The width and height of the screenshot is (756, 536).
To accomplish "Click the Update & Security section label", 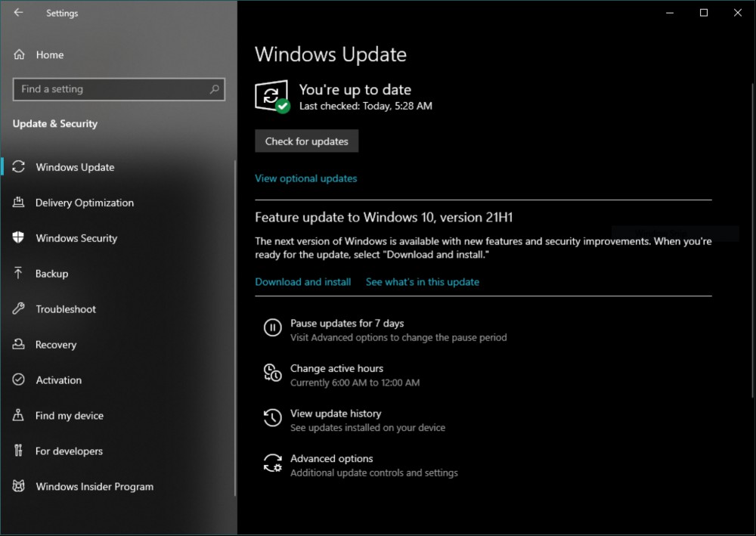I will pyautogui.click(x=55, y=124).
